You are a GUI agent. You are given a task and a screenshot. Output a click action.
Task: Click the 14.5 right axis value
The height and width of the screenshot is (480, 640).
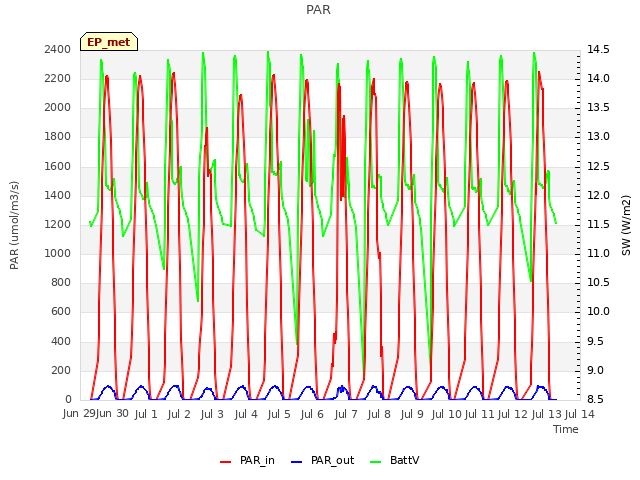point(598,49)
